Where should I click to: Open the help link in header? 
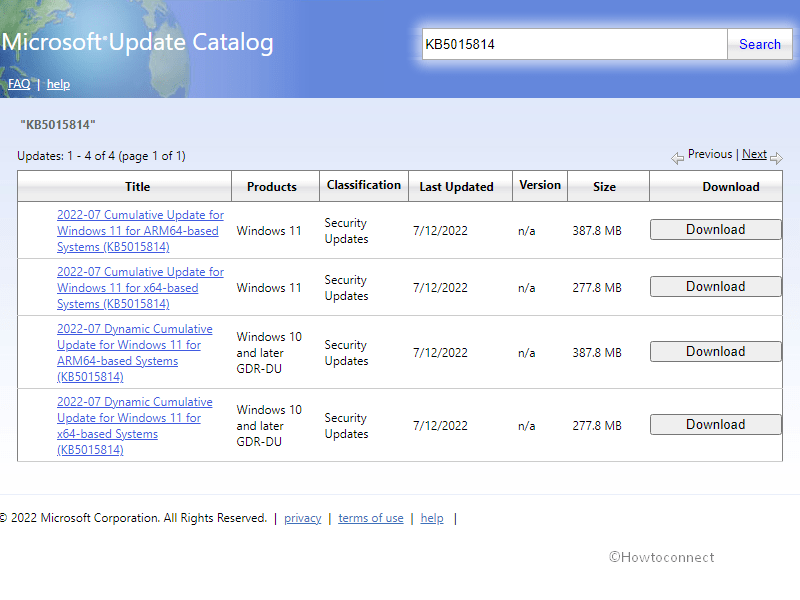click(58, 84)
